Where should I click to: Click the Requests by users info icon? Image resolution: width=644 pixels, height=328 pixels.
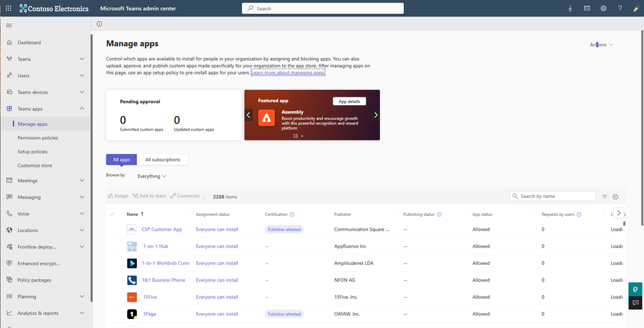pyautogui.click(x=579, y=215)
